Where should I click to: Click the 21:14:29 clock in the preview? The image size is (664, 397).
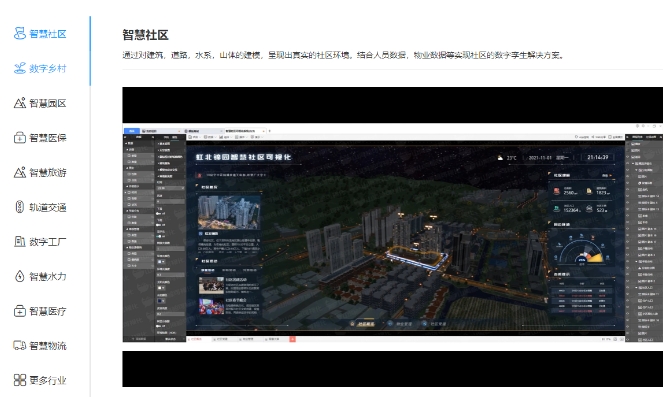pyautogui.click(x=598, y=157)
